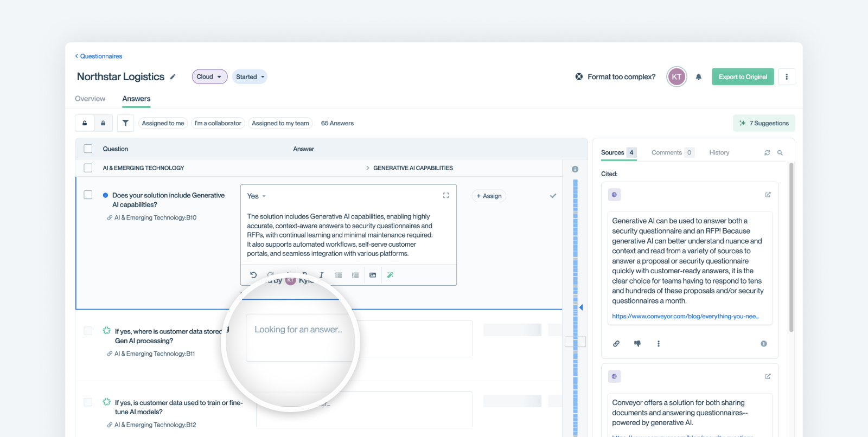
Task: Open AI & Emerging Technology:B12 reference
Action: pos(155,425)
